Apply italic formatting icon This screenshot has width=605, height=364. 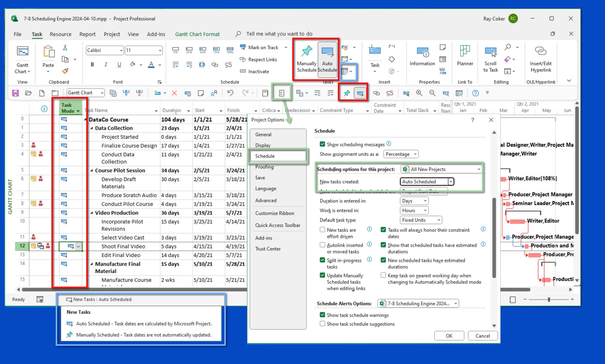[x=106, y=65]
